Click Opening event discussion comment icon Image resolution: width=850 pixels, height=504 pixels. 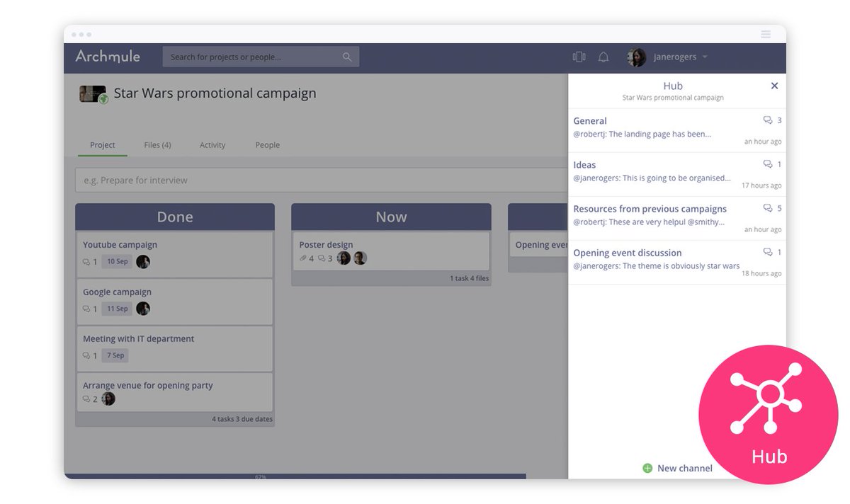click(768, 252)
